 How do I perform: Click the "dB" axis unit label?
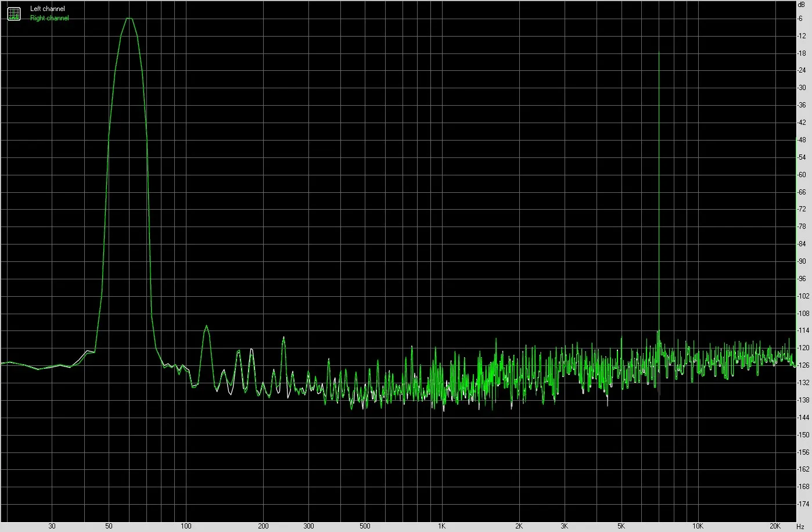(x=802, y=5)
